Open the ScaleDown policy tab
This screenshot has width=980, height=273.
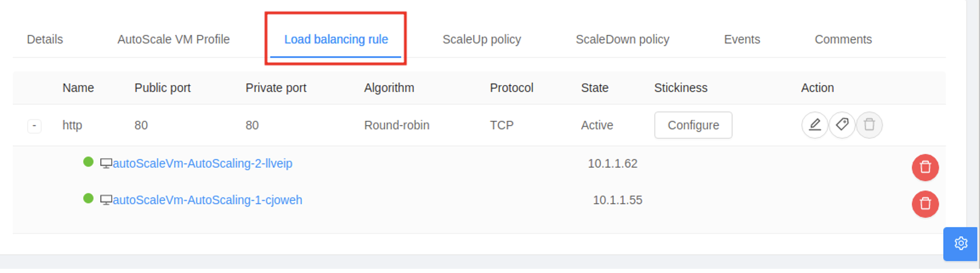pos(622,39)
